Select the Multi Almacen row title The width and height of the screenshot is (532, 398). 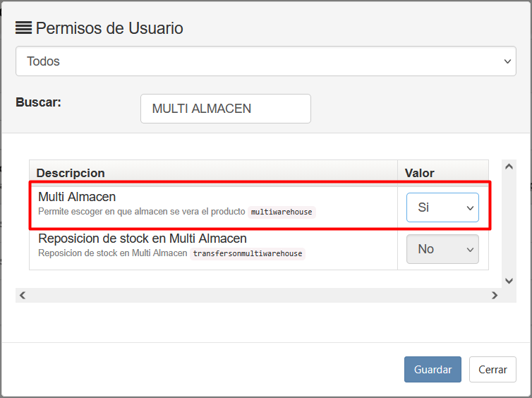tap(77, 197)
